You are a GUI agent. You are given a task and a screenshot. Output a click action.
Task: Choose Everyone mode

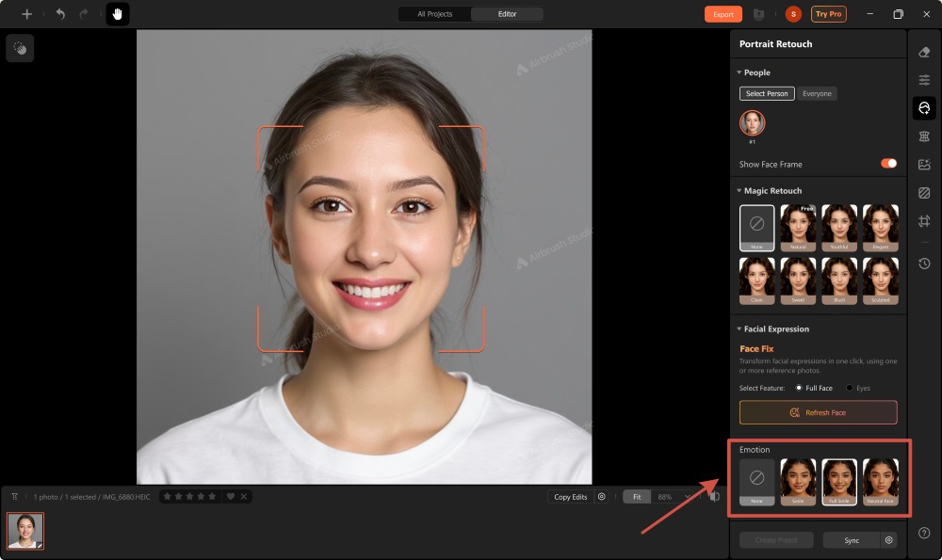[817, 93]
